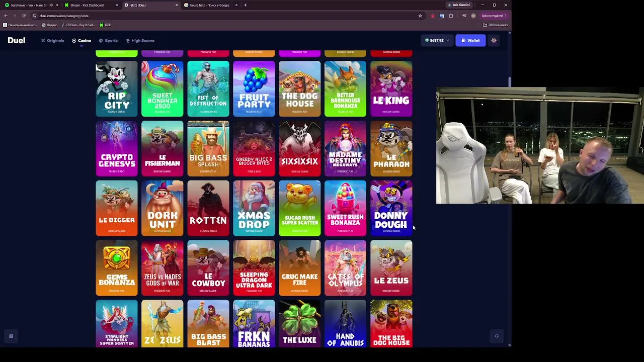Open the Crypto Genesys slot
644x362 pixels.
[117, 148]
